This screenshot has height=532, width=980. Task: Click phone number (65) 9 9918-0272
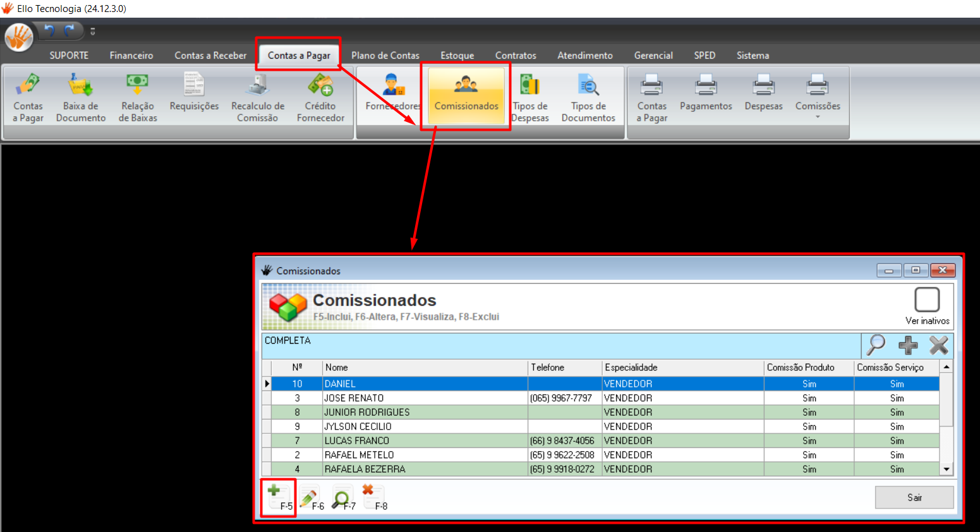point(562,469)
